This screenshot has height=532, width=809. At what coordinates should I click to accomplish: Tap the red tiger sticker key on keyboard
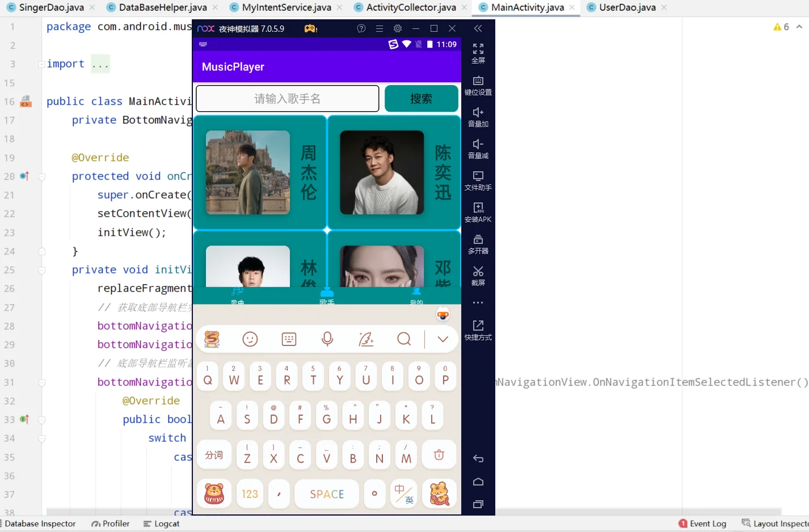point(214,494)
